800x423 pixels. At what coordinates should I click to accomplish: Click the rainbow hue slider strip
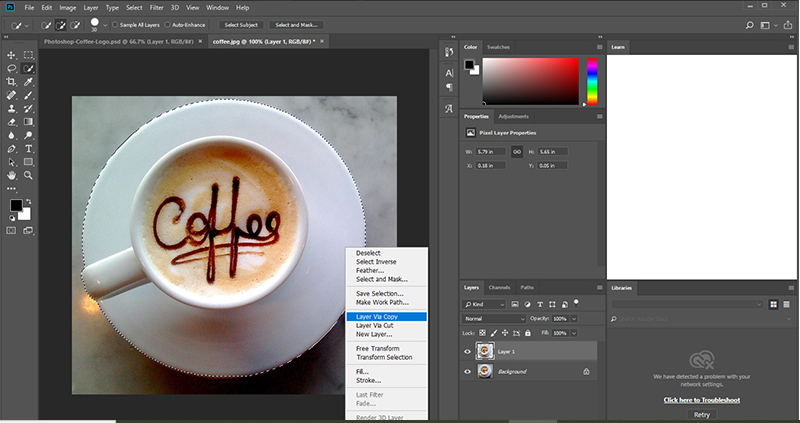pyautogui.click(x=592, y=81)
